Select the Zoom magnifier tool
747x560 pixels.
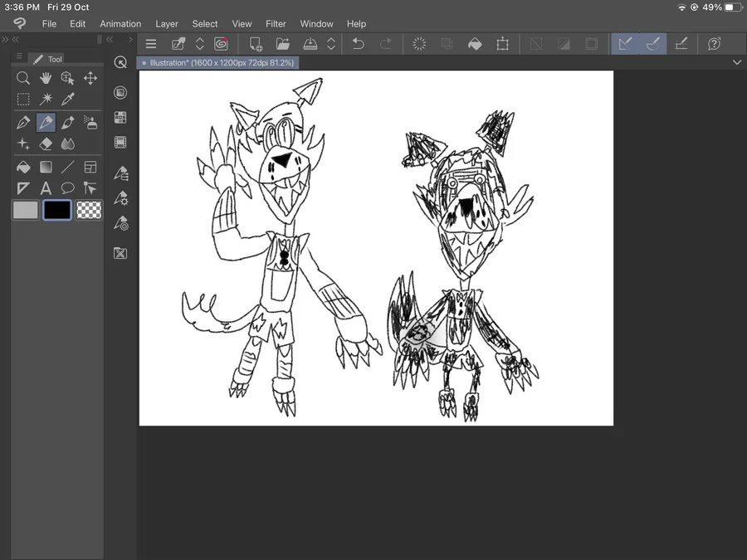pos(23,78)
